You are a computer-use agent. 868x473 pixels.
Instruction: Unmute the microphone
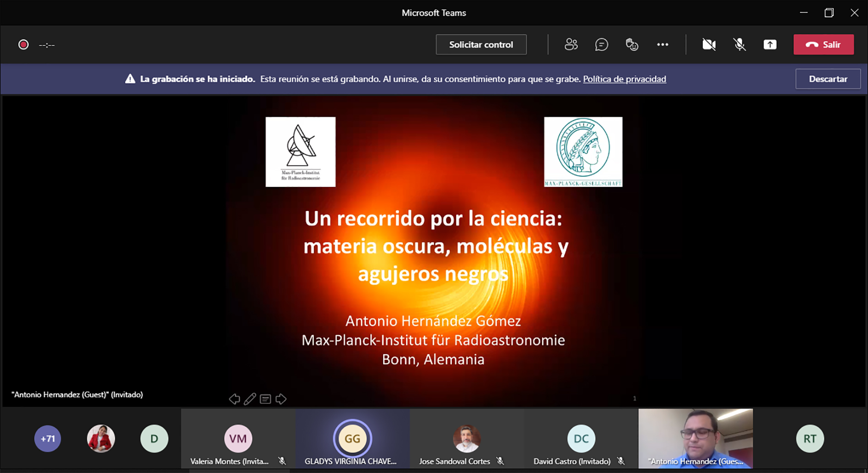739,44
